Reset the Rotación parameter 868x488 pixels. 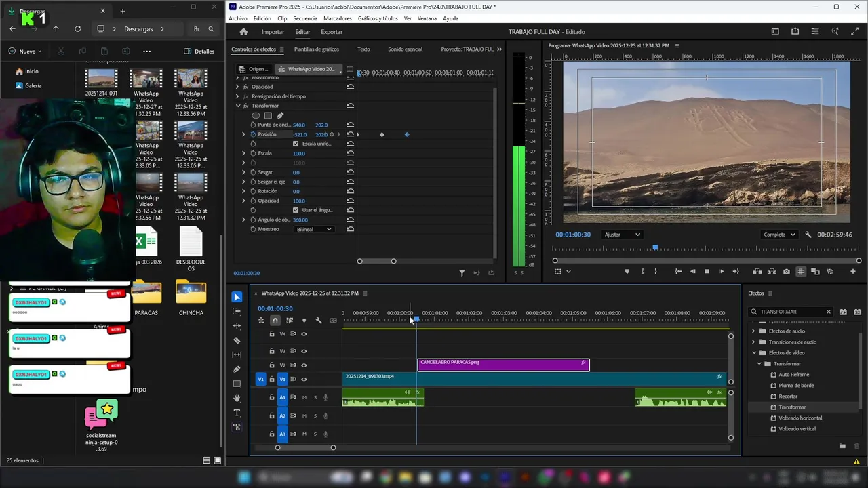350,191
